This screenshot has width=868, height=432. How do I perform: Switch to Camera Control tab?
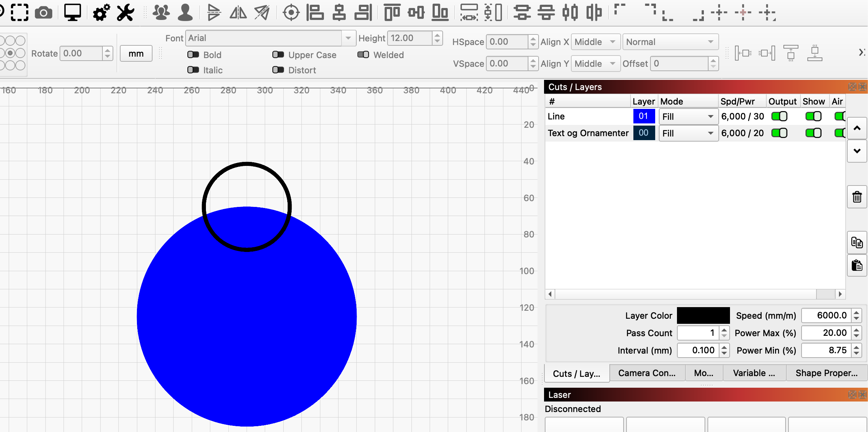(x=647, y=373)
